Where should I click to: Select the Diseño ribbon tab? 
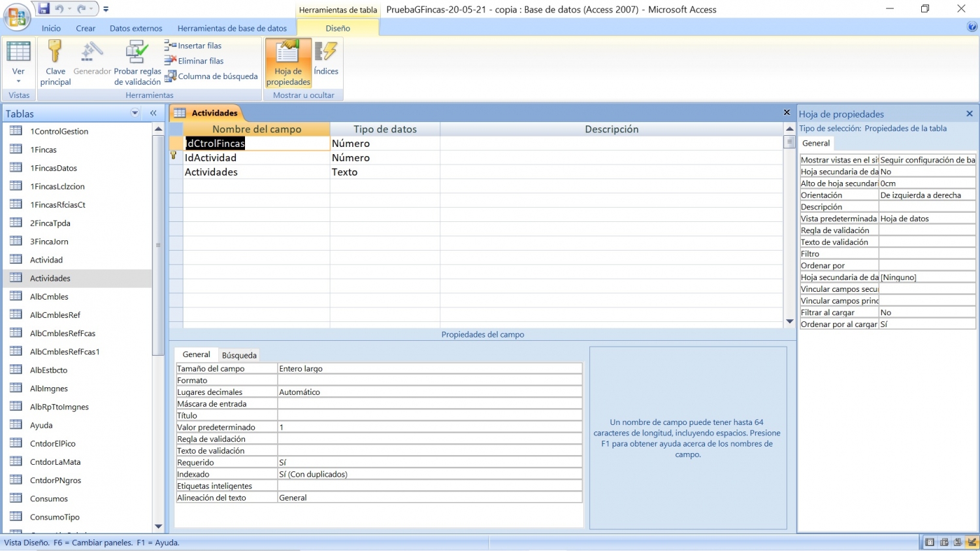(338, 28)
